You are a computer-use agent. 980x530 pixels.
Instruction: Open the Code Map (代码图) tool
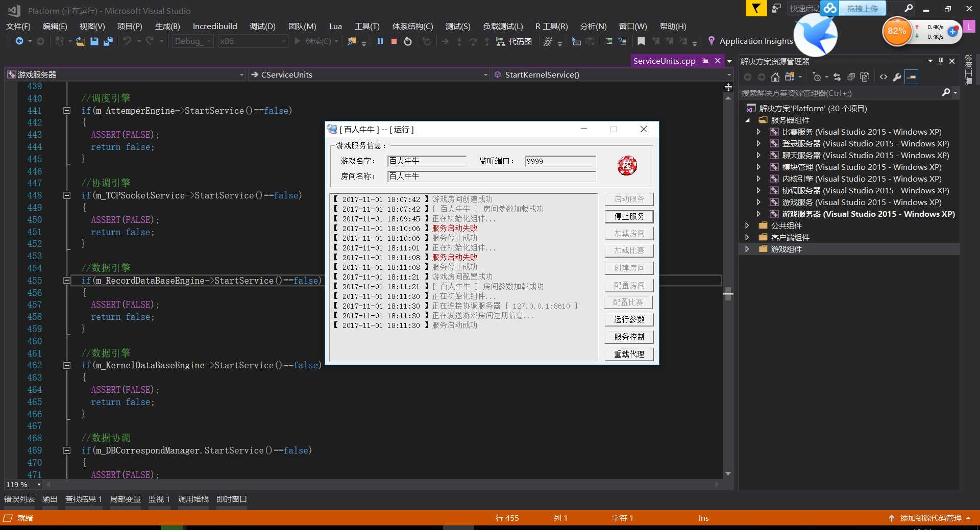(x=514, y=41)
